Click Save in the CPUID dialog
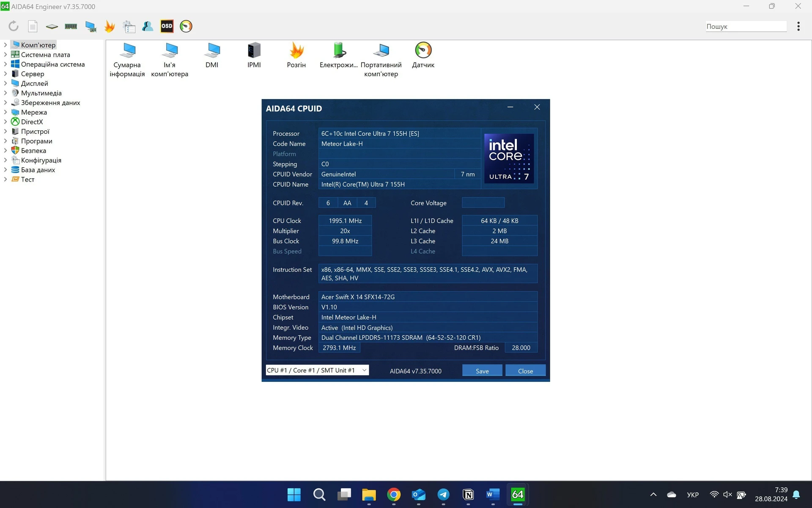Image resolution: width=812 pixels, height=508 pixels. click(x=482, y=370)
